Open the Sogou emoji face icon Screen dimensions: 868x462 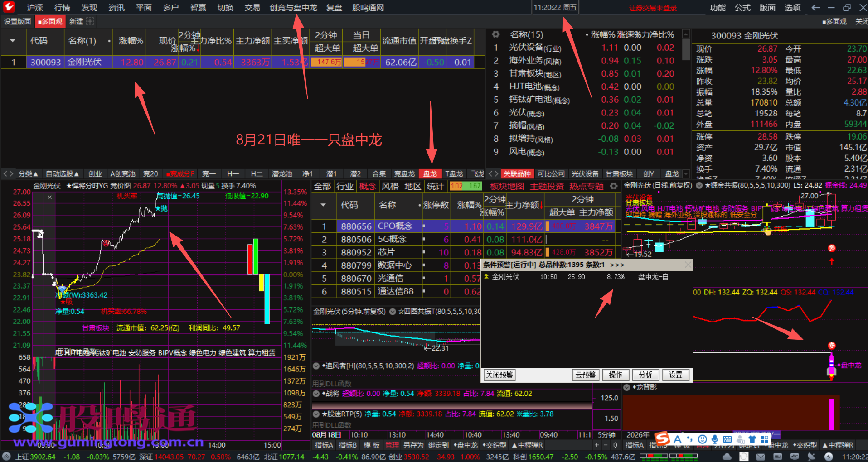point(702,439)
